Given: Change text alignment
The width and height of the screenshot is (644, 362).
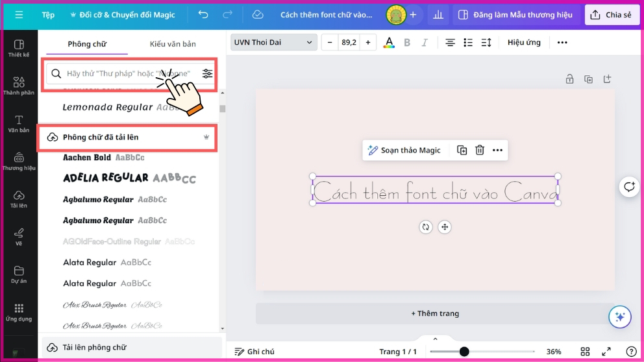Looking at the screenshot, I should coord(450,42).
